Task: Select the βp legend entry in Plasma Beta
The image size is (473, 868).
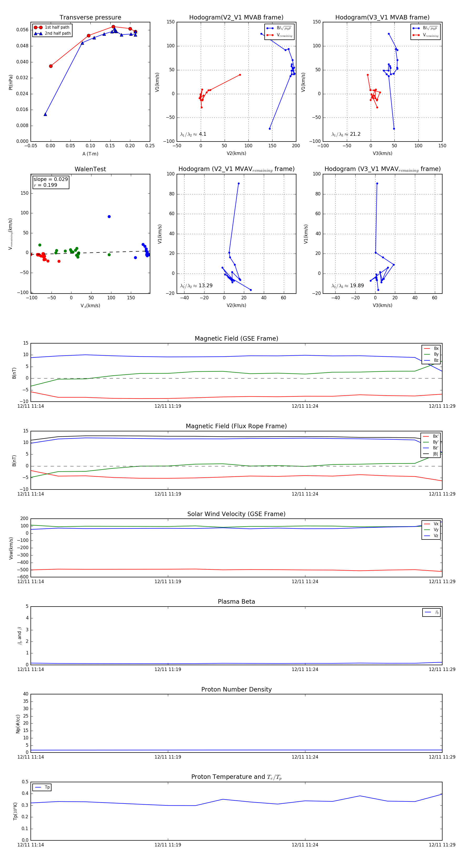Action: point(432,612)
